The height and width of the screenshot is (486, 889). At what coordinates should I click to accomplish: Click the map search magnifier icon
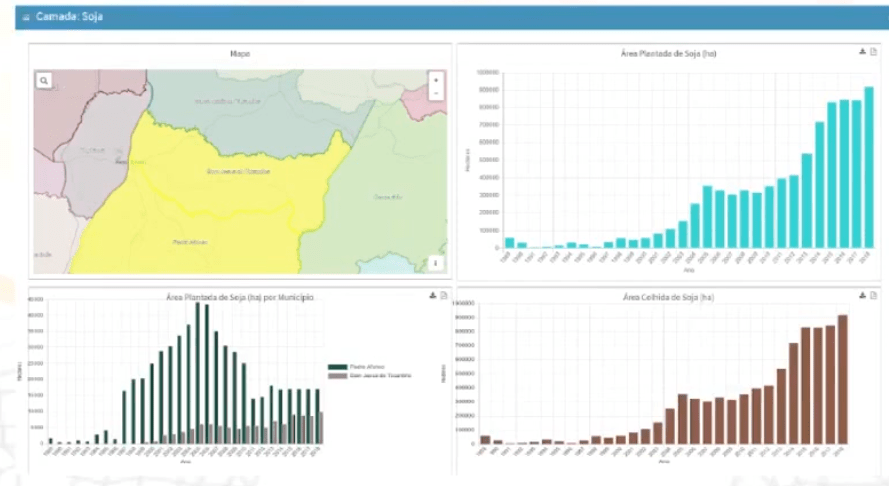[45, 79]
